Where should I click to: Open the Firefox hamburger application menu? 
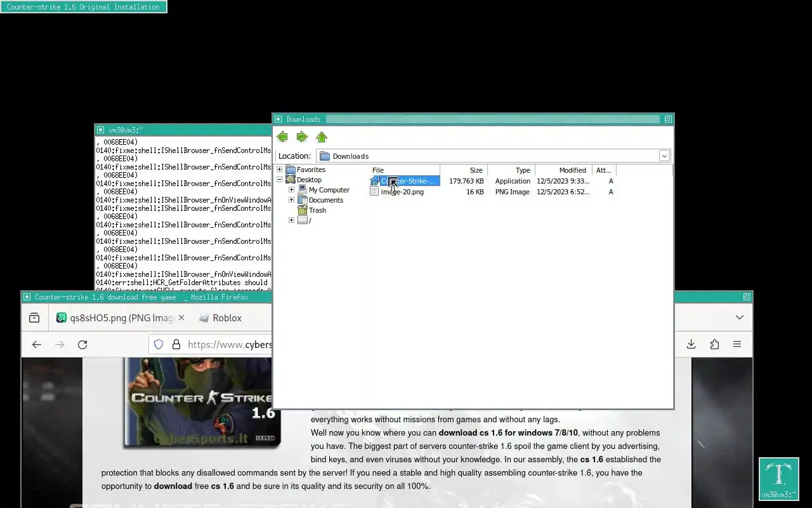[x=737, y=344]
